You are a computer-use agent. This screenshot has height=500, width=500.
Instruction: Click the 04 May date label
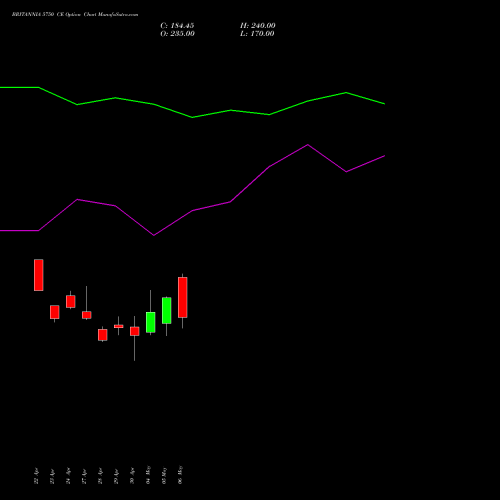pyautogui.click(x=148, y=475)
